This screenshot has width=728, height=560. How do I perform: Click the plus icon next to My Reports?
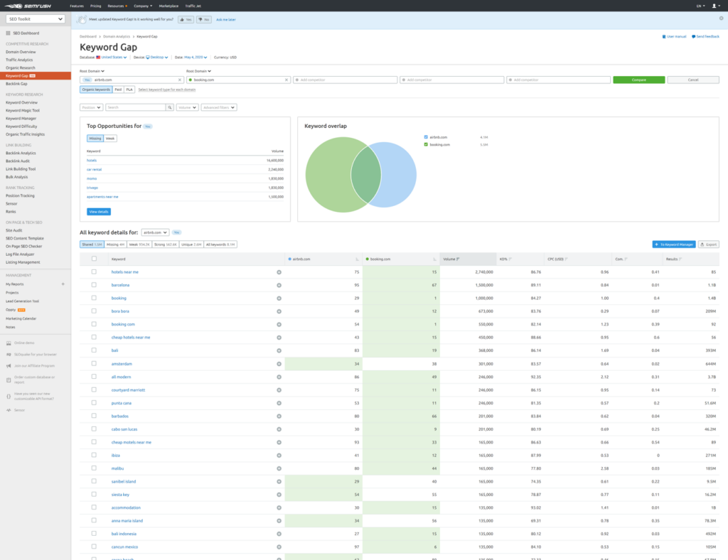[x=63, y=284]
